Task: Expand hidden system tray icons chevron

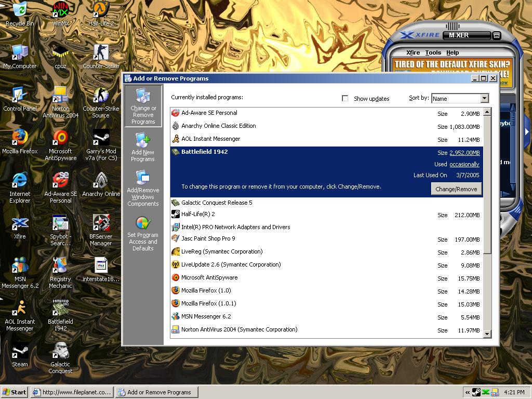Action: tap(468, 392)
